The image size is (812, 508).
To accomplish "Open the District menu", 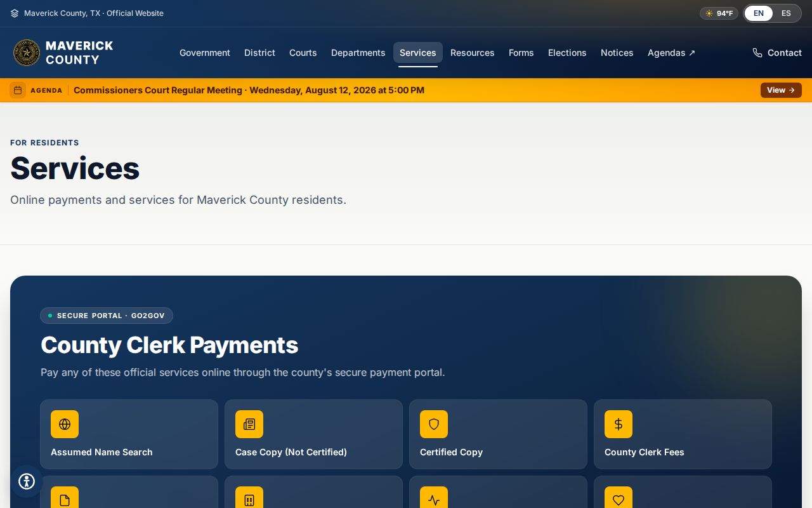I will [x=259, y=53].
